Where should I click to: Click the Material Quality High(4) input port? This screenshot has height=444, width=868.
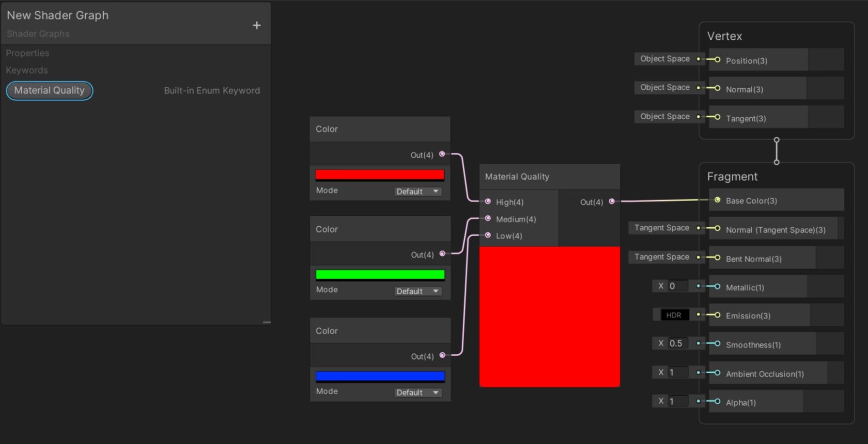[x=488, y=202]
